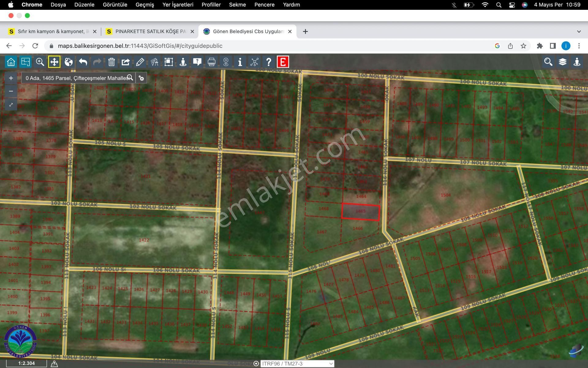
Task: Undo with the back arrow icon
Action: pos(83,62)
